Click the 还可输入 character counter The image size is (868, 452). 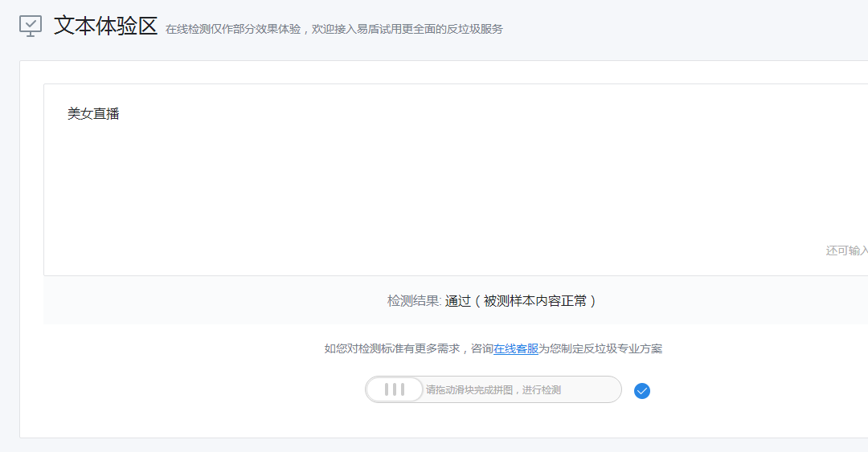[x=846, y=250]
